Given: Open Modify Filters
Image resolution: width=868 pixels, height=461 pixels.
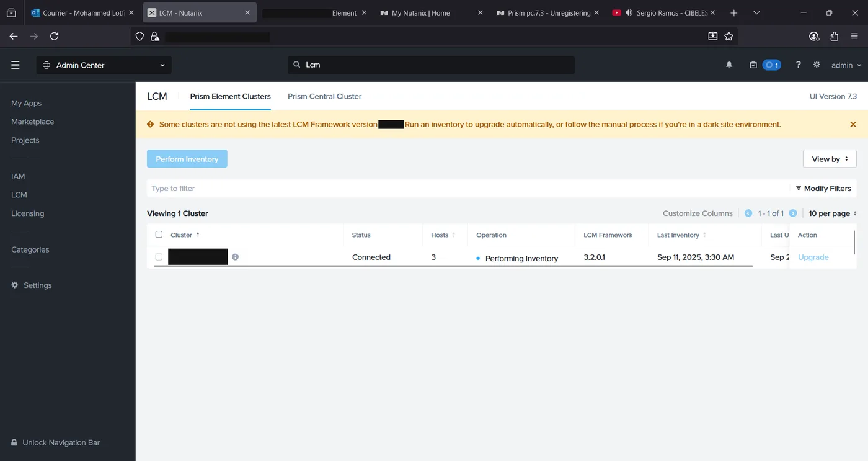Looking at the screenshot, I should [x=823, y=189].
